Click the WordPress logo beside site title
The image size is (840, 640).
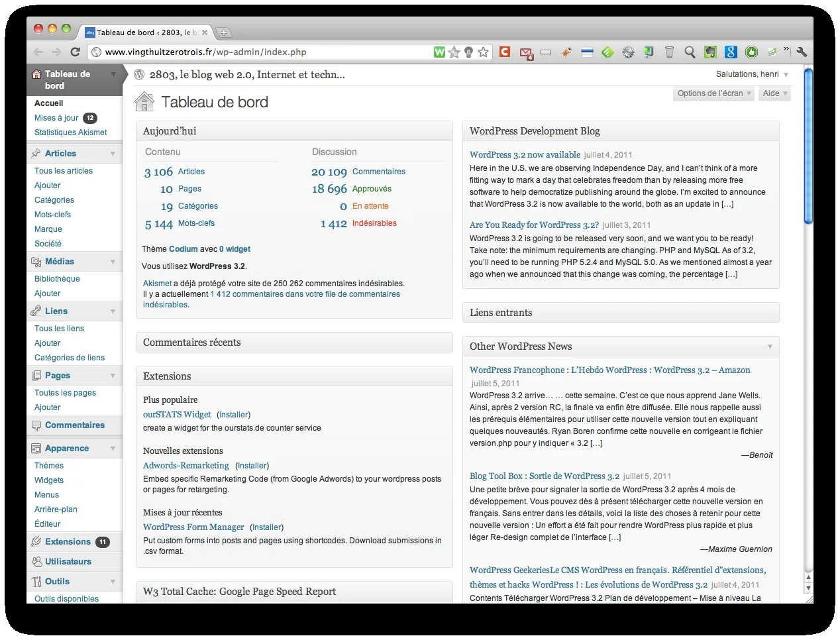(x=139, y=74)
